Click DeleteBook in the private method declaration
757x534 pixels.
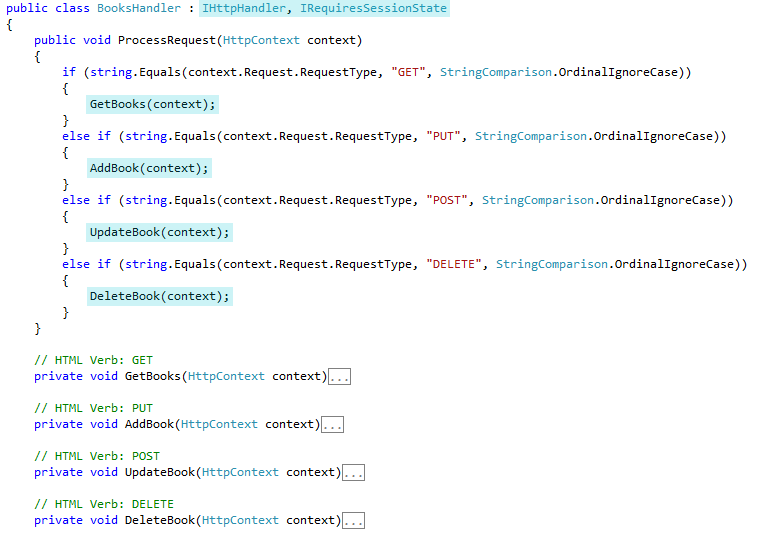(x=160, y=520)
